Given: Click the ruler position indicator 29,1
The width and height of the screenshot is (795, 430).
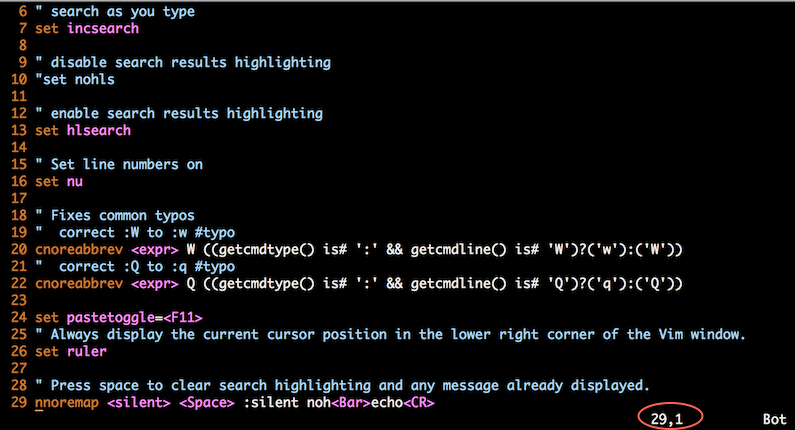Looking at the screenshot, I should (667, 419).
